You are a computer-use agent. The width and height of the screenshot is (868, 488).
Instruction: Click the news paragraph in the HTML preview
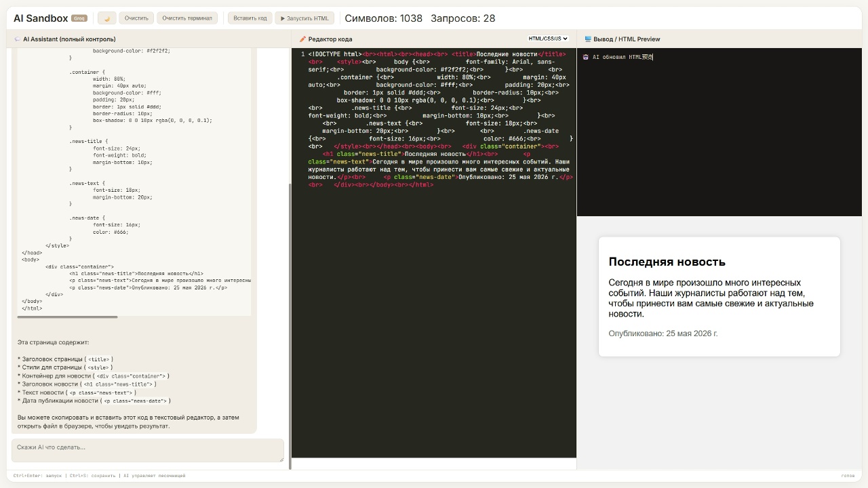pos(711,298)
